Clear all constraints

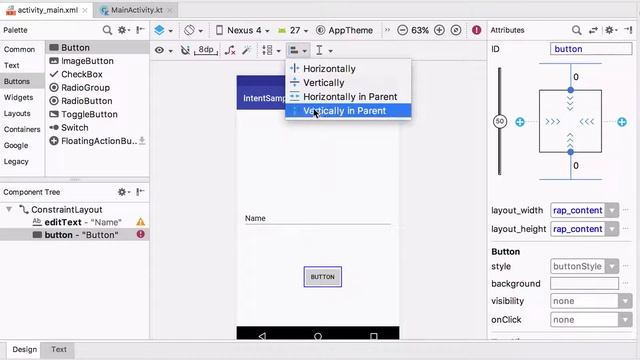coord(230,50)
